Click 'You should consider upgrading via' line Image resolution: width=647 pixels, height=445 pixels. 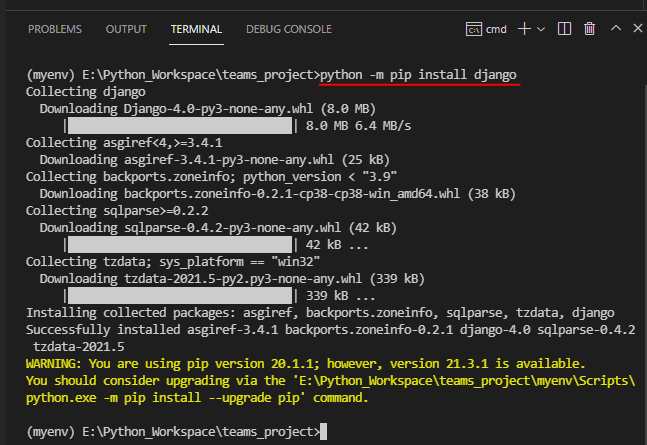331,381
